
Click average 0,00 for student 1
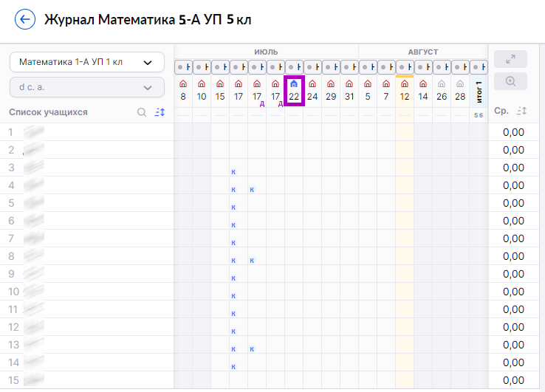513,132
